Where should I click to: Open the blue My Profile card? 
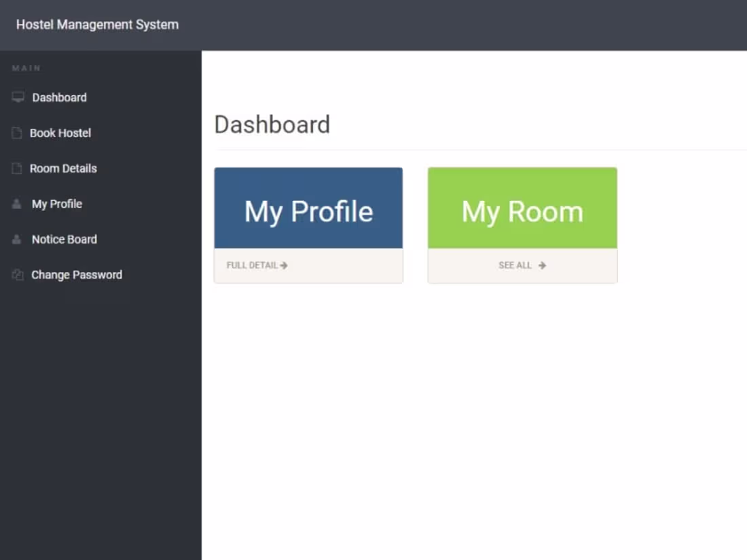(x=308, y=208)
